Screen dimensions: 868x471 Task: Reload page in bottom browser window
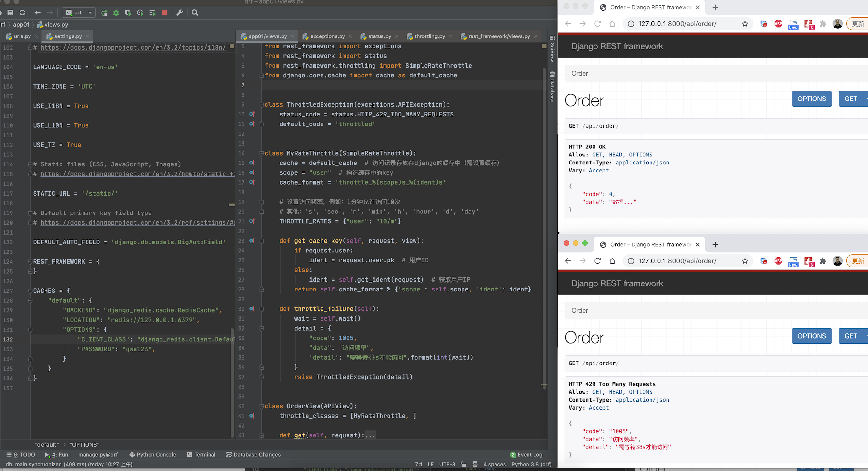[x=597, y=261]
